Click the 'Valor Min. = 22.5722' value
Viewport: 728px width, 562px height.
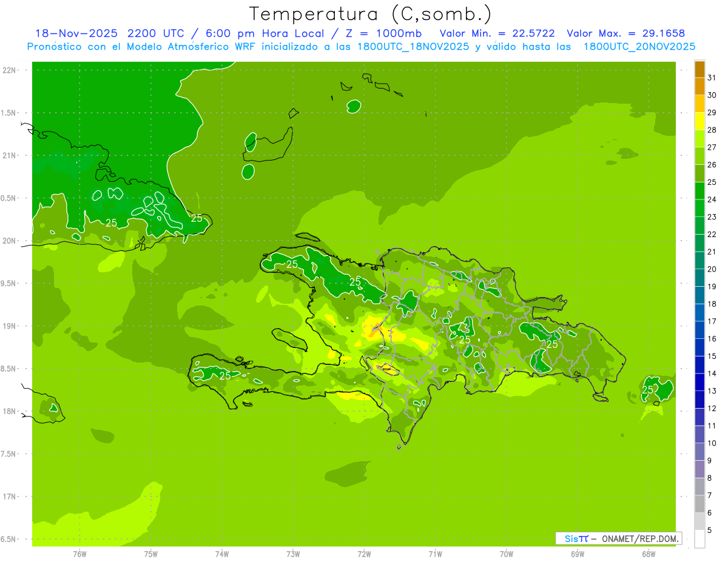point(496,33)
